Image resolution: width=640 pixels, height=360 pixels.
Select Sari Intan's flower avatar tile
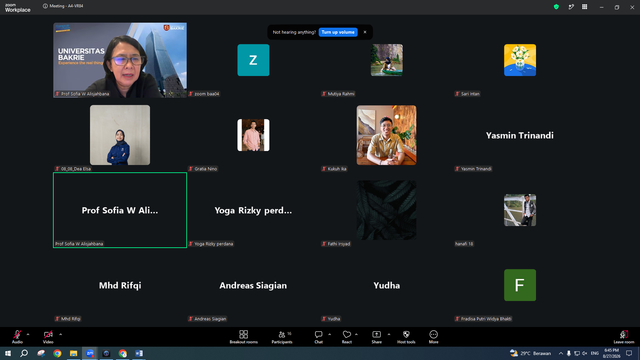click(520, 60)
